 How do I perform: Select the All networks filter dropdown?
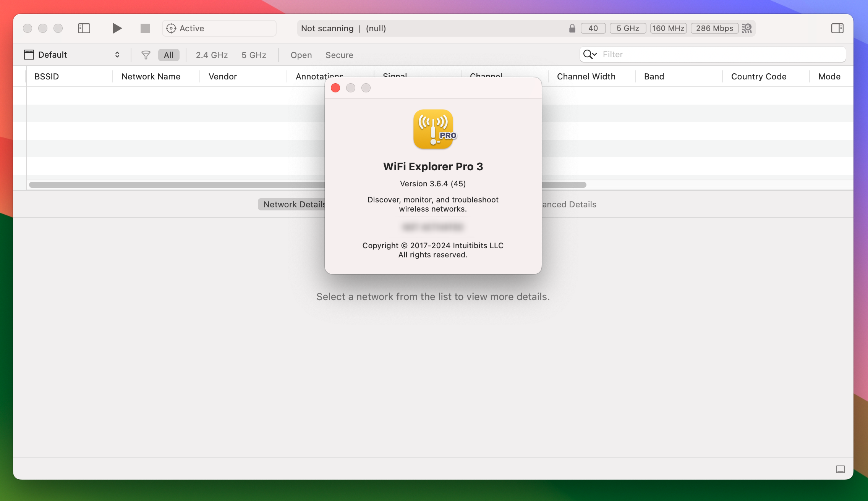(x=168, y=54)
